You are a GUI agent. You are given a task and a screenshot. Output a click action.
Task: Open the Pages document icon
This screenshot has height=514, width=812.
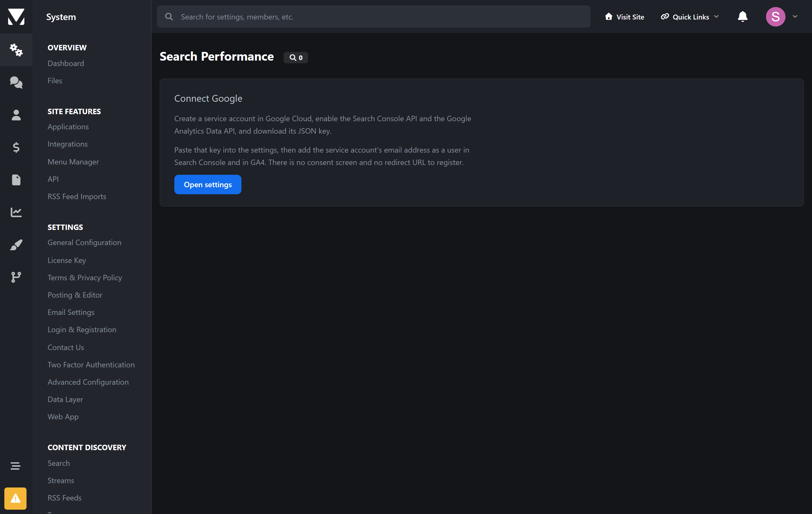click(x=16, y=180)
